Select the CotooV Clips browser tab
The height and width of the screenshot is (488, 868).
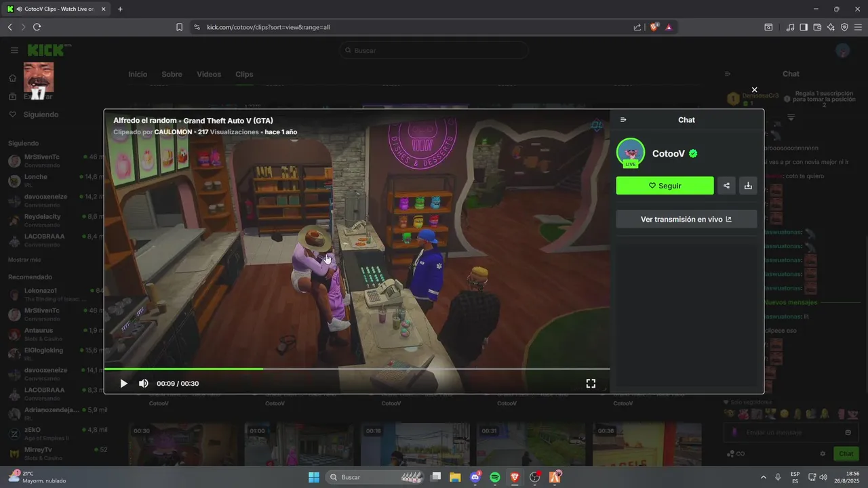click(x=56, y=9)
